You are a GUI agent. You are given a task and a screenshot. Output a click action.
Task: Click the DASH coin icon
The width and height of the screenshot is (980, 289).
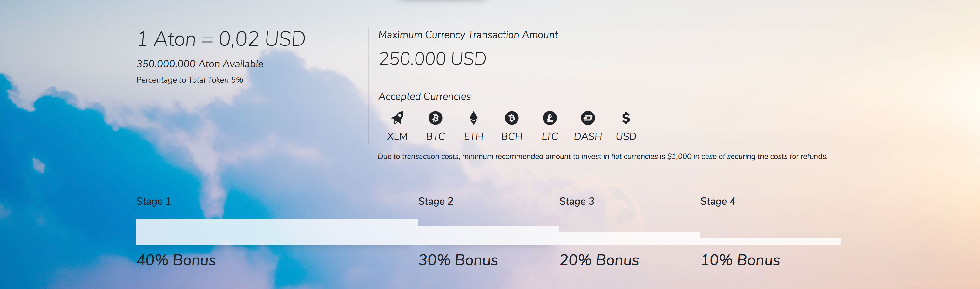(588, 118)
